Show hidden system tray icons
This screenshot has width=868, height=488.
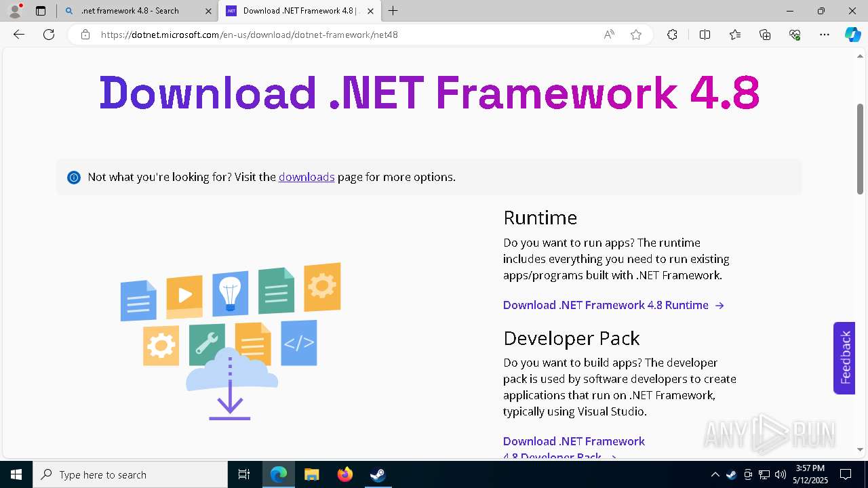click(715, 474)
